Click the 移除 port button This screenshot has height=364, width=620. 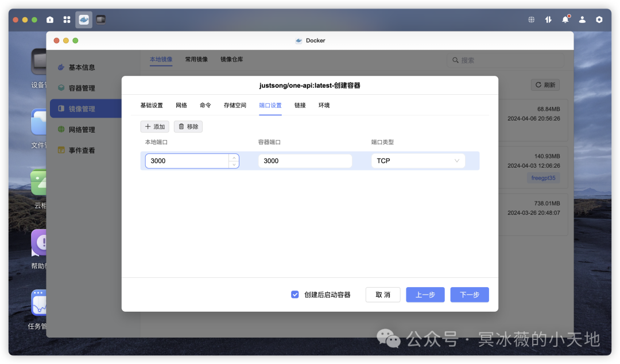tap(188, 127)
